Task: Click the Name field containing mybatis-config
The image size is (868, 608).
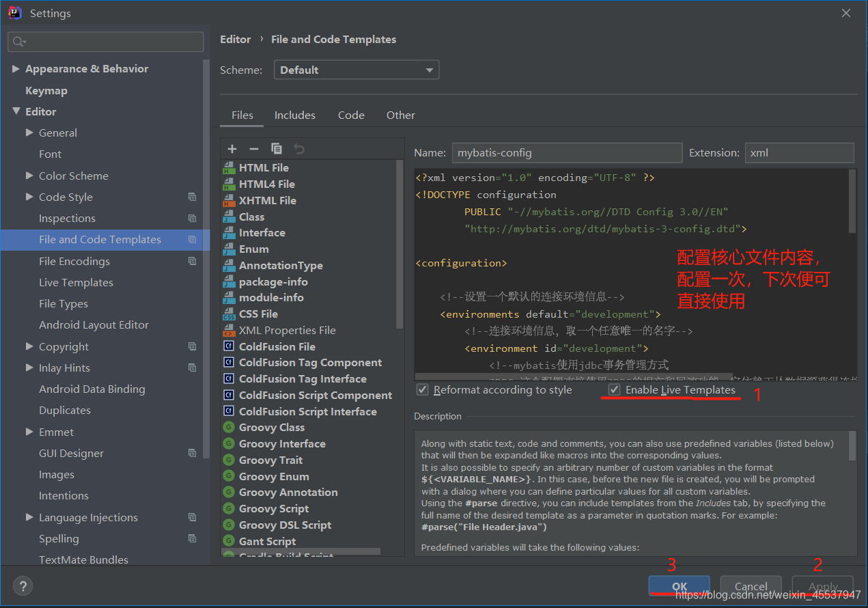Action: pos(567,152)
